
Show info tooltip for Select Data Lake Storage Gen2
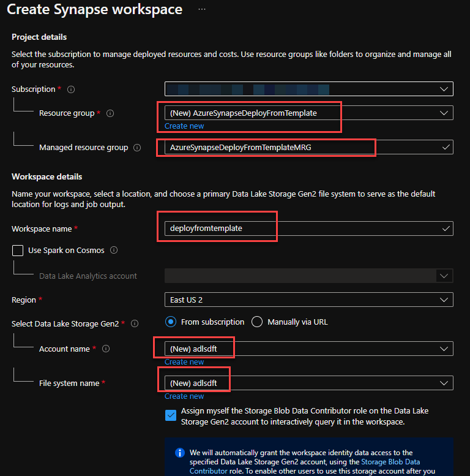(x=135, y=323)
